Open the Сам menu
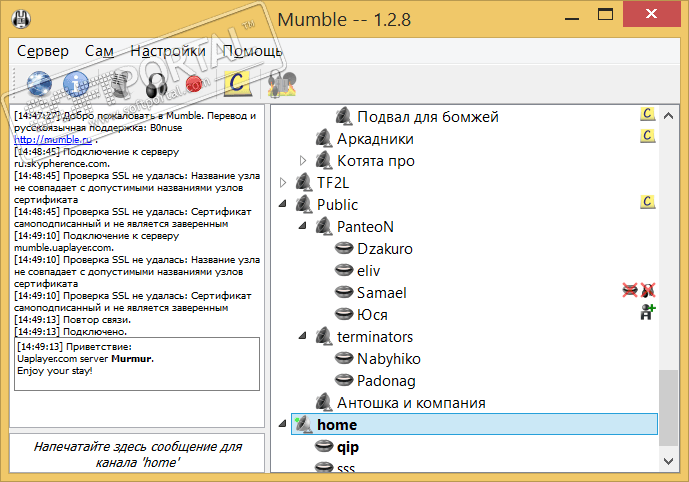 [x=99, y=51]
